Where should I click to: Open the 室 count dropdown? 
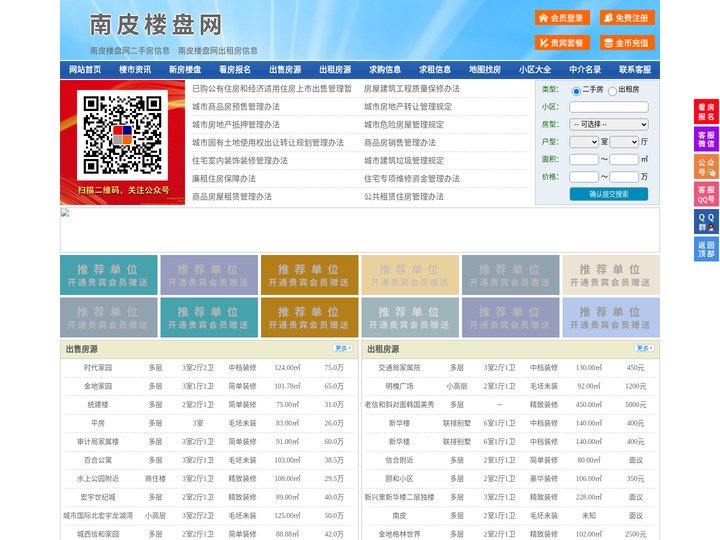[x=584, y=142]
